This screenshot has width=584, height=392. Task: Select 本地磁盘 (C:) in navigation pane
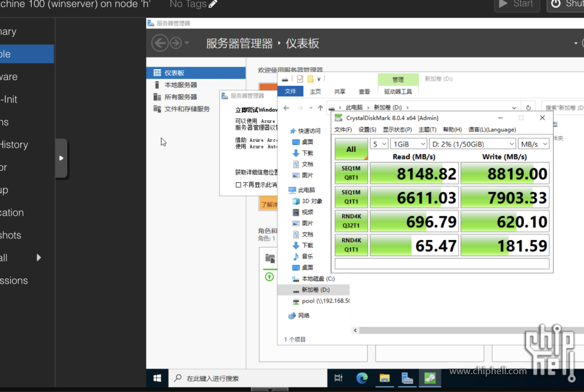coord(318,278)
